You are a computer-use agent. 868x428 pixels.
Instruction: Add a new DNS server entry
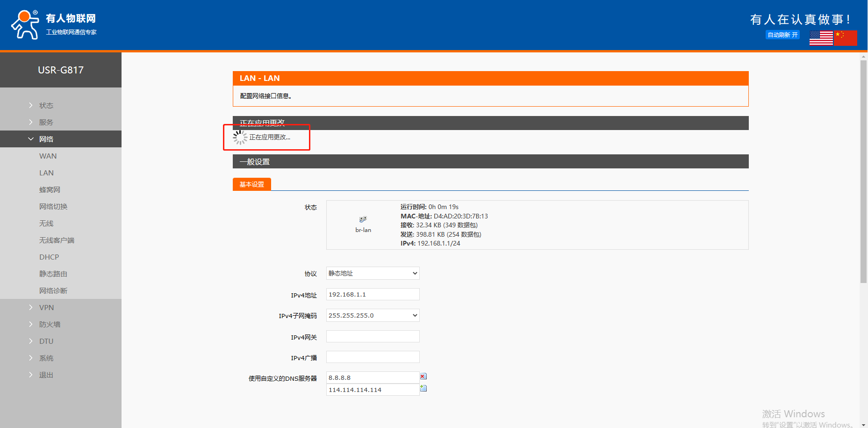click(423, 388)
